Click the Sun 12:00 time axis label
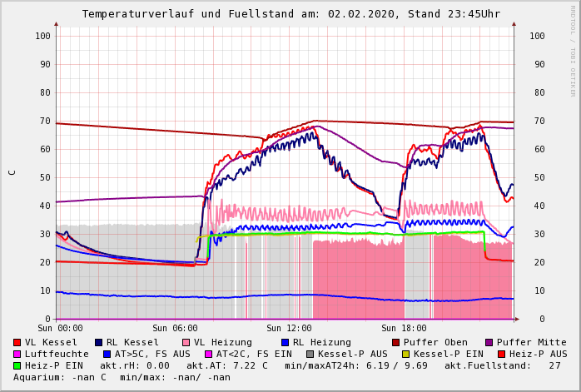The width and height of the screenshot is (581, 392). [289, 328]
